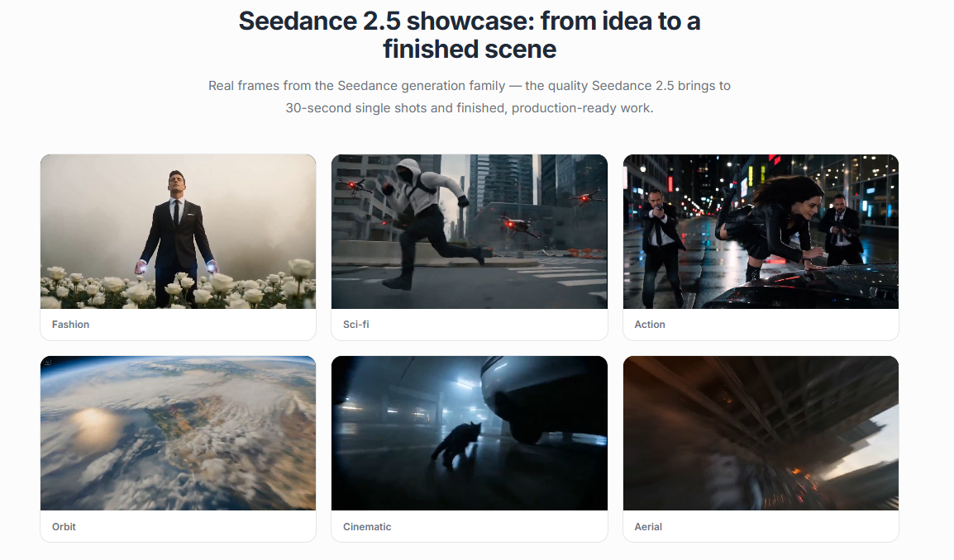
Task: Click the "Action" card label
Action: click(x=650, y=325)
